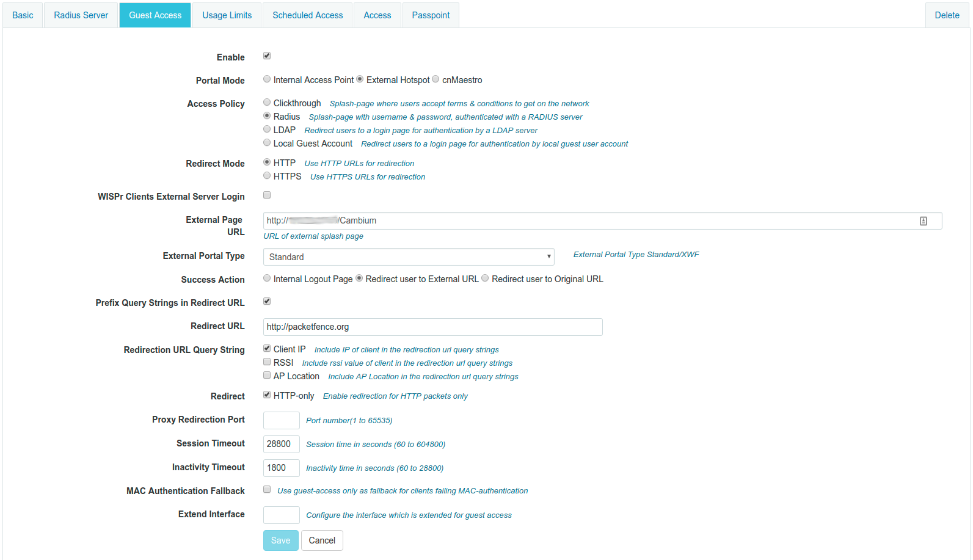Viewport: 973px width, 560px height.
Task: Switch to the Radius Server tab
Action: click(x=81, y=15)
